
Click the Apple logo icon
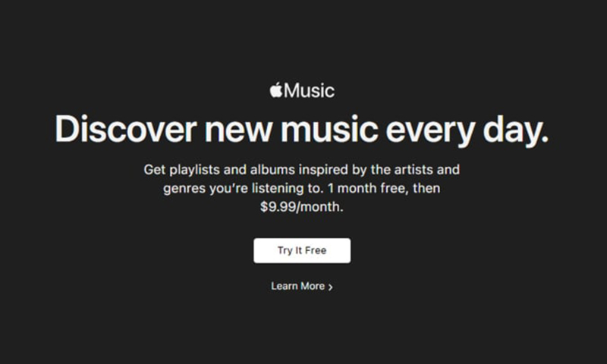click(276, 89)
